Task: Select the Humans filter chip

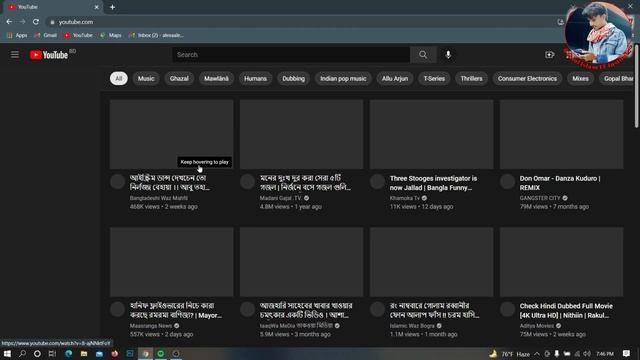Action: coord(256,78)
